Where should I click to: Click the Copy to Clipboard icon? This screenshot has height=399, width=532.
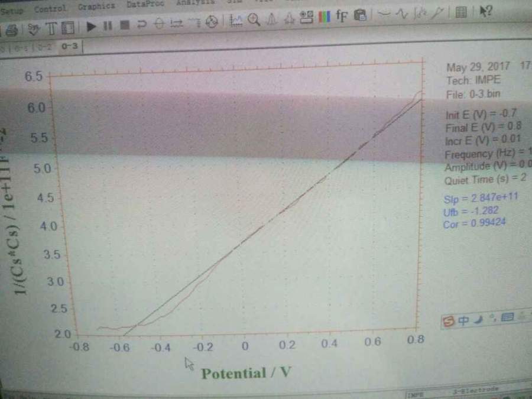click(360, 15)
